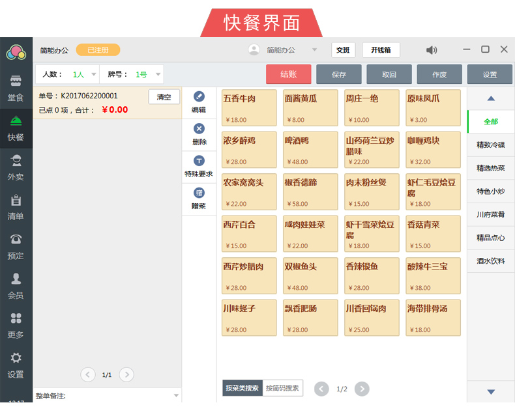Click the 作废 void button
Screen dimensions: 515x420
tap(439, 74)
